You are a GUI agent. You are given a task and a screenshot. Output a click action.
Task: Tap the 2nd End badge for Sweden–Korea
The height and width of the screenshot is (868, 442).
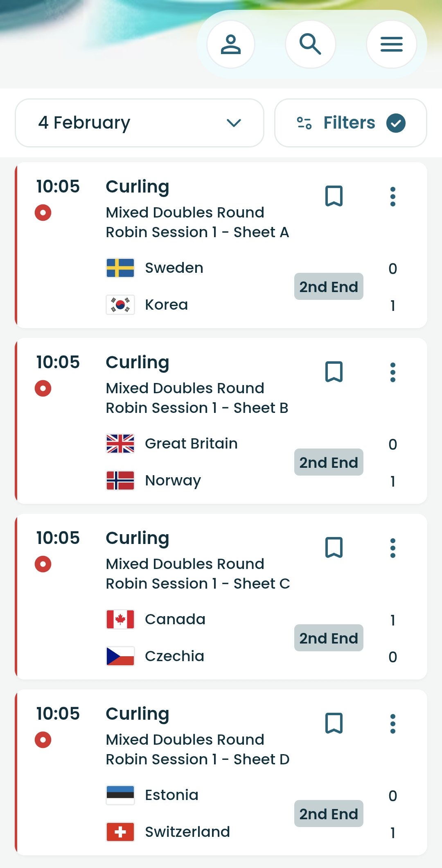coord(329,287)
